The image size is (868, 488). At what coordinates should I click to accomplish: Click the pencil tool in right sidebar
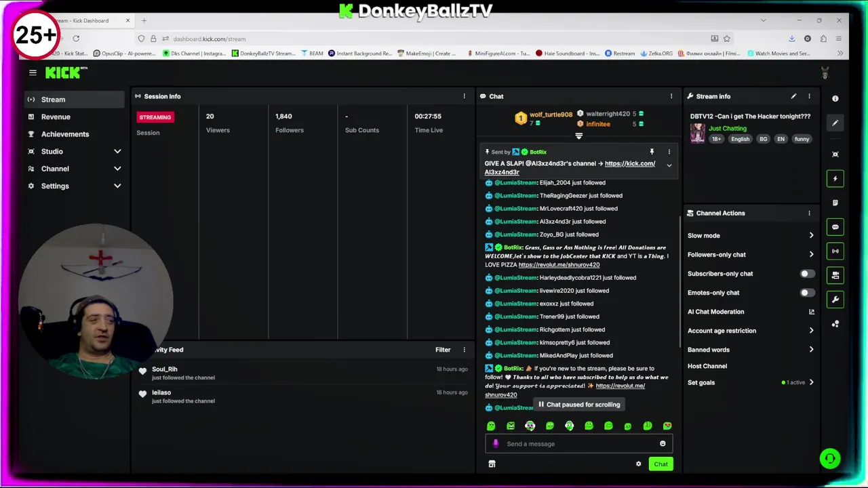[835, 123]
